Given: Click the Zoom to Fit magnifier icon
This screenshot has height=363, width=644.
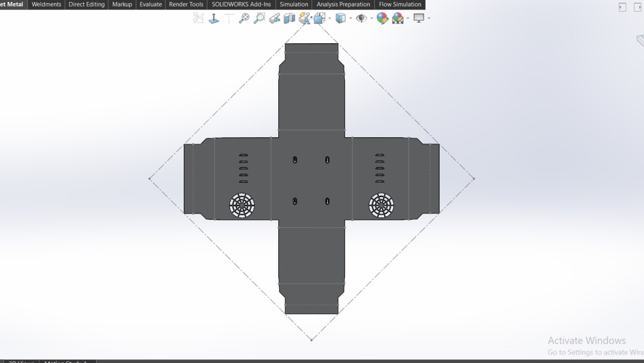Looking at the screenshot, I should 244,19.
